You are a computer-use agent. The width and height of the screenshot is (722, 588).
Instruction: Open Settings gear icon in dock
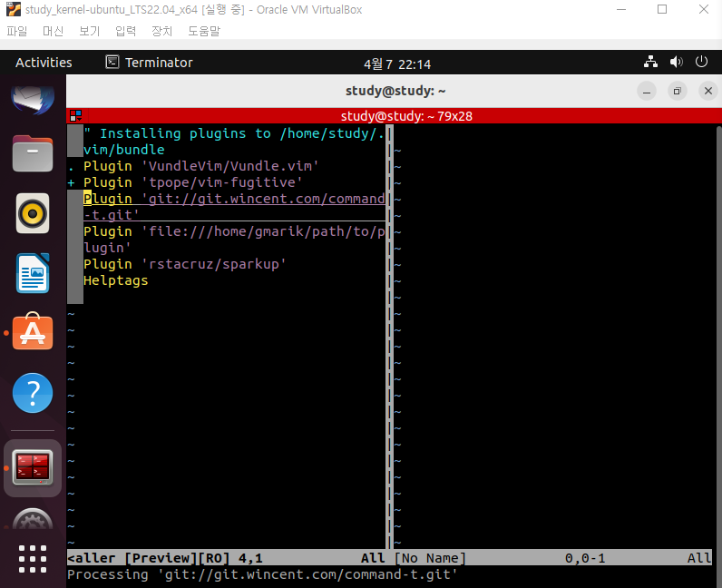pos(33,519)
